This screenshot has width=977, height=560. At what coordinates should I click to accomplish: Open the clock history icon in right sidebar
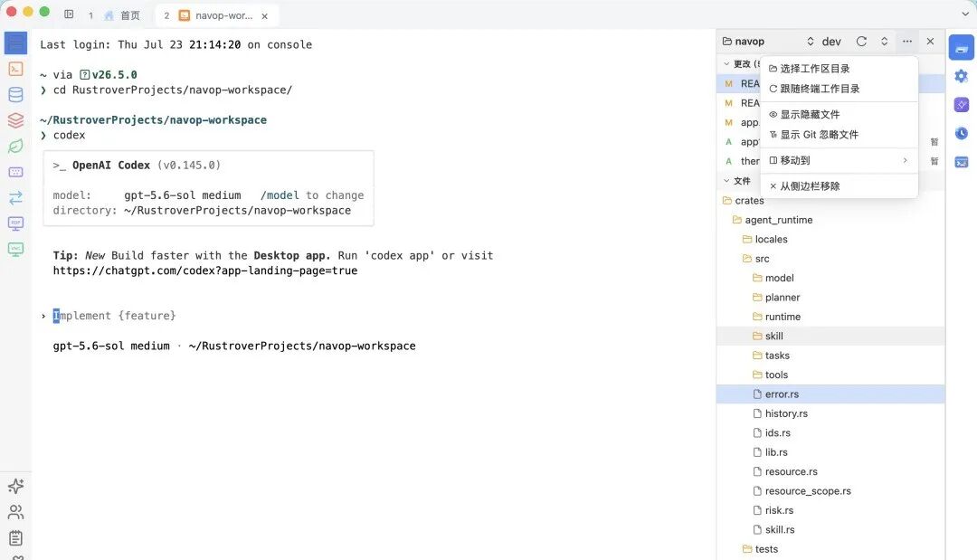tap(962, 133)
